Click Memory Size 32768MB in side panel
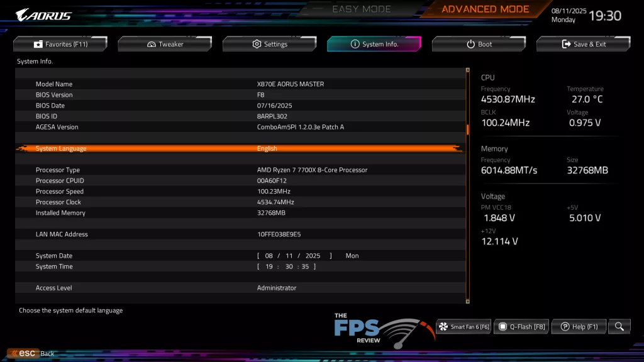The image size is (644, 362). pyautogui.click(x=587, y=170)
